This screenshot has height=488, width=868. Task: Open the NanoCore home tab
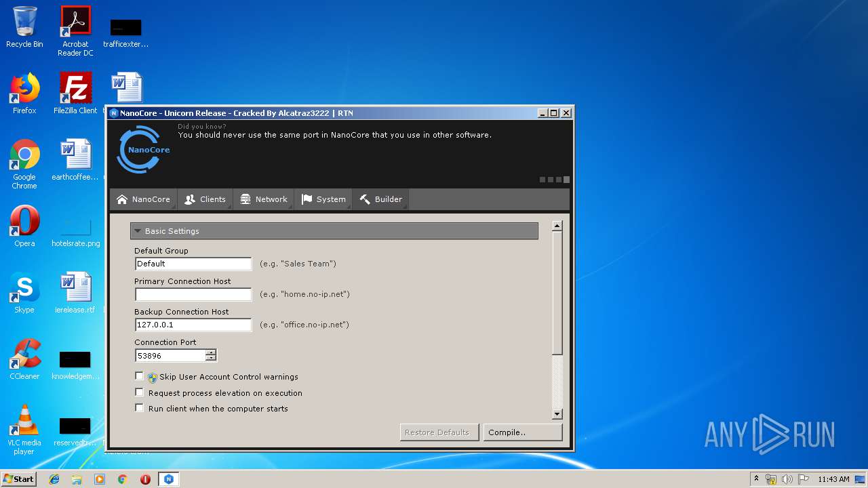143,199
